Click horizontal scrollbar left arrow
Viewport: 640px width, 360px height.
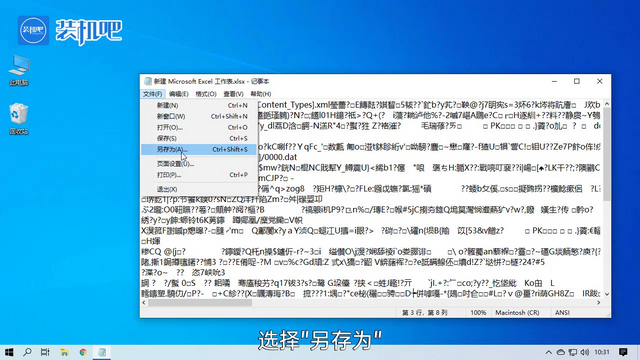click(144, 302)
